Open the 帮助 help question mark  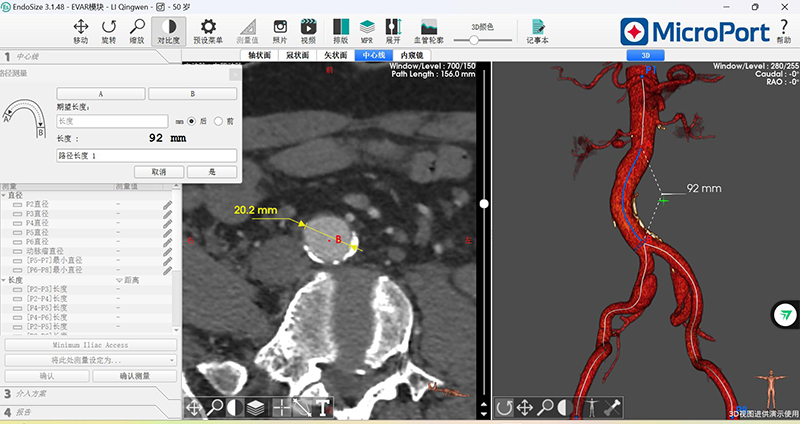click(784, 31)
